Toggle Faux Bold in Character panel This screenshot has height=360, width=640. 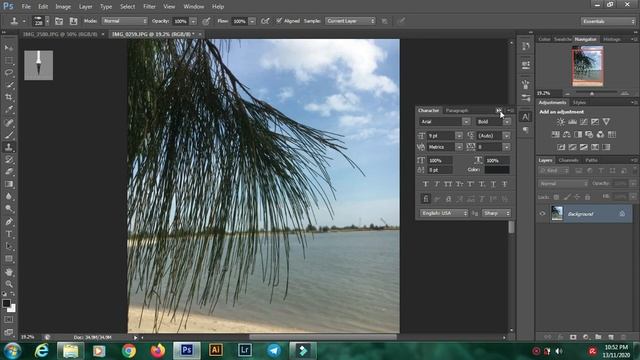(425, 184)
